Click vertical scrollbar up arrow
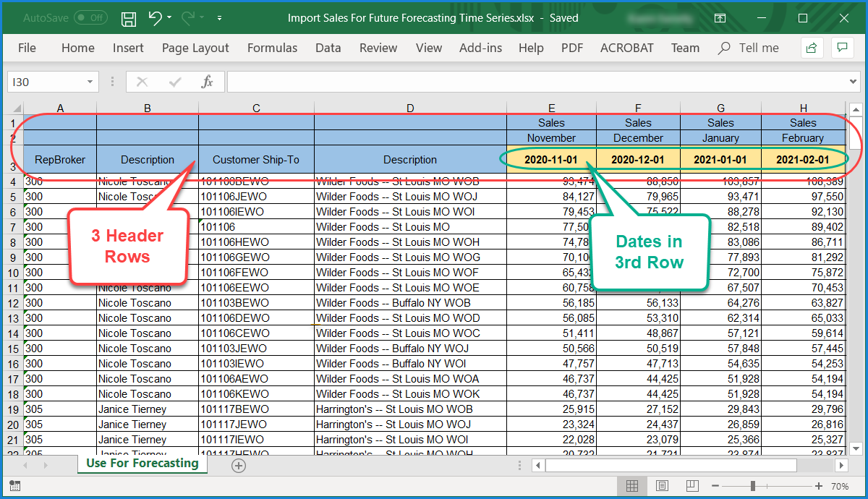The width and height of the screenshot is (868, 499). click(x=855, y=110)
